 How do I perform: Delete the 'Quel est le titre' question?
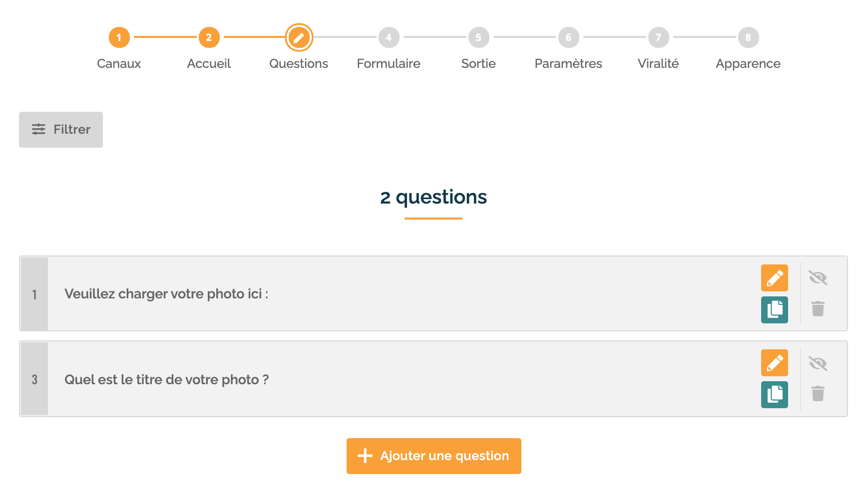tap(818, 394)
